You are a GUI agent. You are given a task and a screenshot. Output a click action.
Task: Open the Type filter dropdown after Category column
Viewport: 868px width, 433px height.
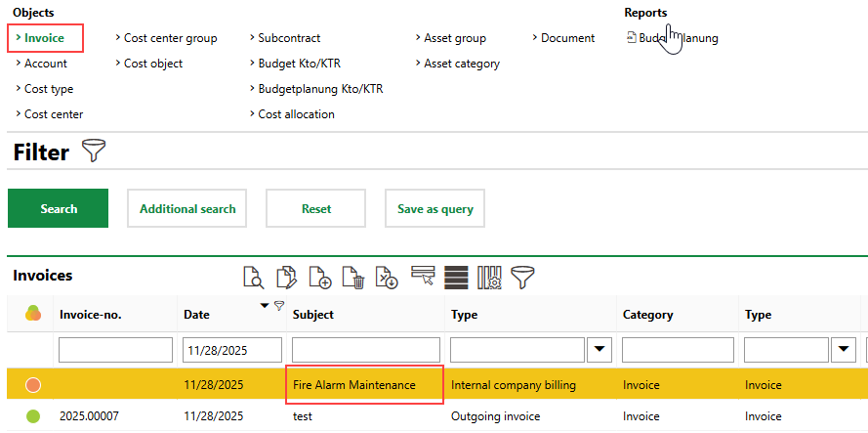click(x=843, y=350)
